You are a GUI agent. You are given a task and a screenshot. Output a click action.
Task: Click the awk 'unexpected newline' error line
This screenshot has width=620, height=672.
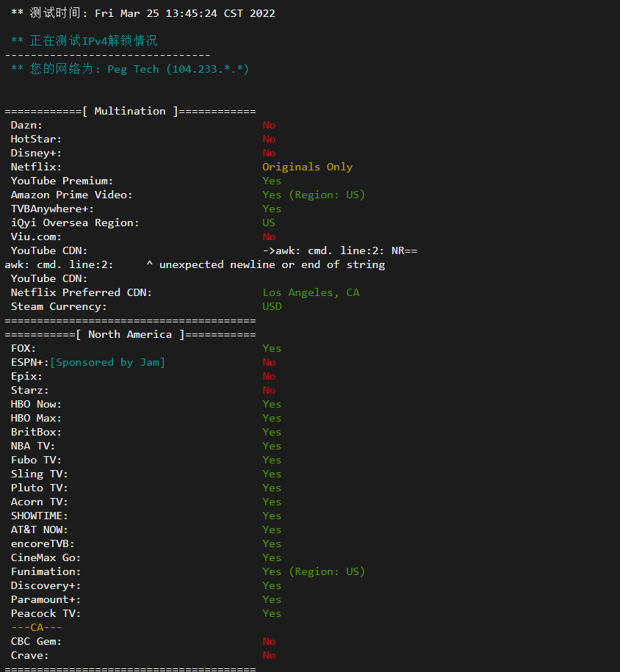195,264
